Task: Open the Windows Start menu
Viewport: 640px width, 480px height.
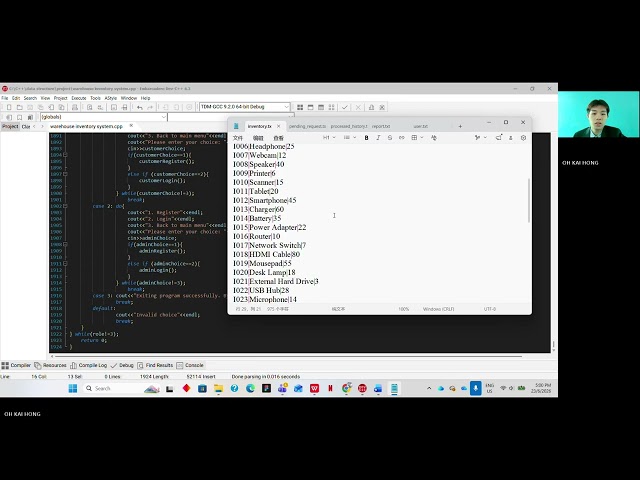Action: point(73,388)
